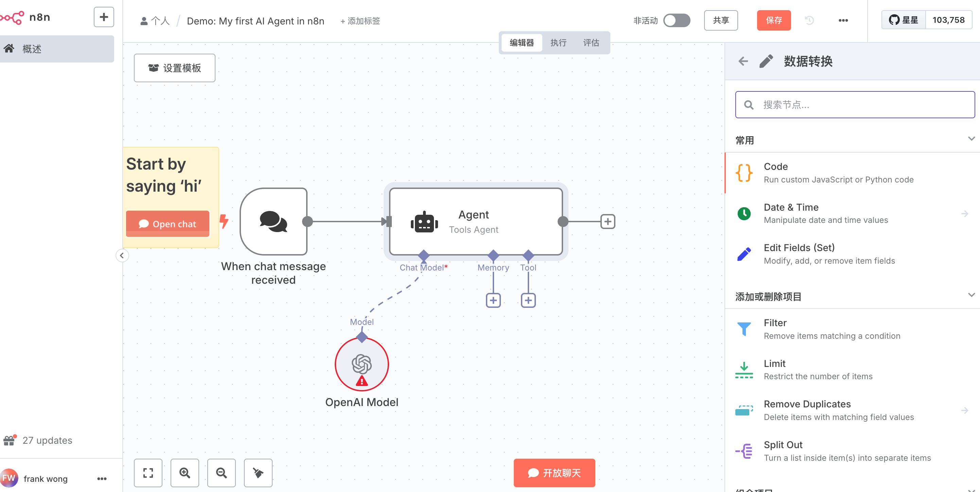This screenshot has height=492, width=980.
Task: Click the red lightning trigger icon
Action: tap(224, 221)
